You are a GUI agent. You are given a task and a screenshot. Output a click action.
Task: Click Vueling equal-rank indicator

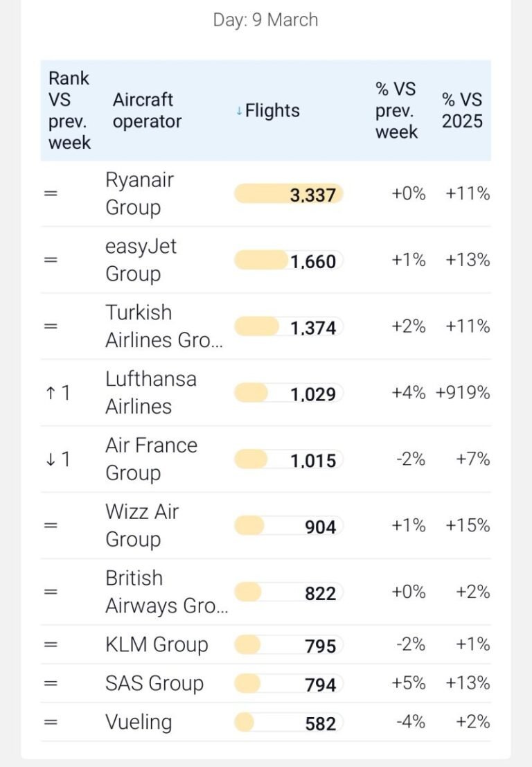(x=51, y=723)
